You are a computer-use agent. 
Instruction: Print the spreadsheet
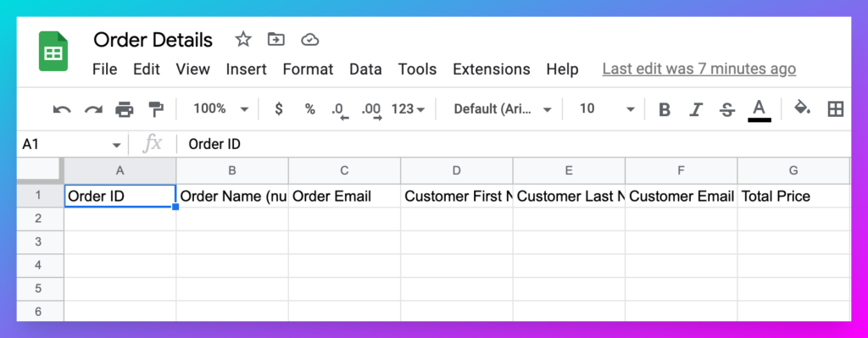point(125,109)
